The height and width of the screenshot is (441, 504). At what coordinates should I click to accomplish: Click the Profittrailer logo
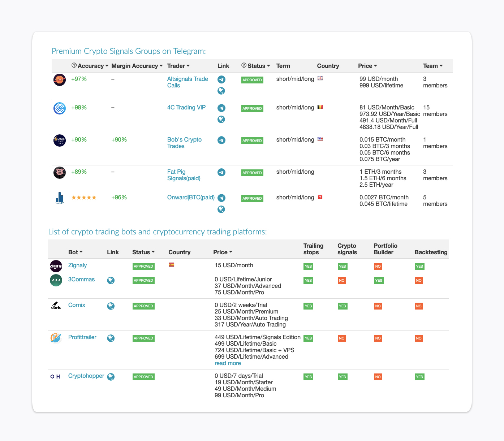pyautogui.click(x=56, y=338)
